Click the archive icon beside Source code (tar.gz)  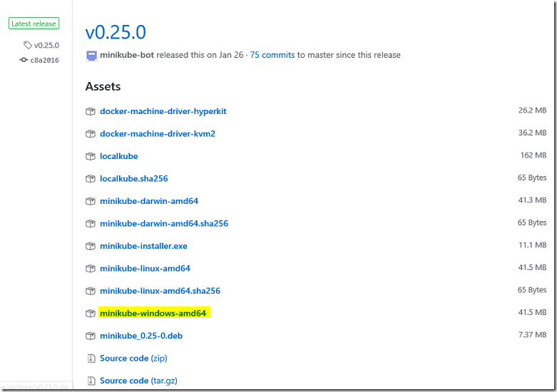tap(91, 381)
